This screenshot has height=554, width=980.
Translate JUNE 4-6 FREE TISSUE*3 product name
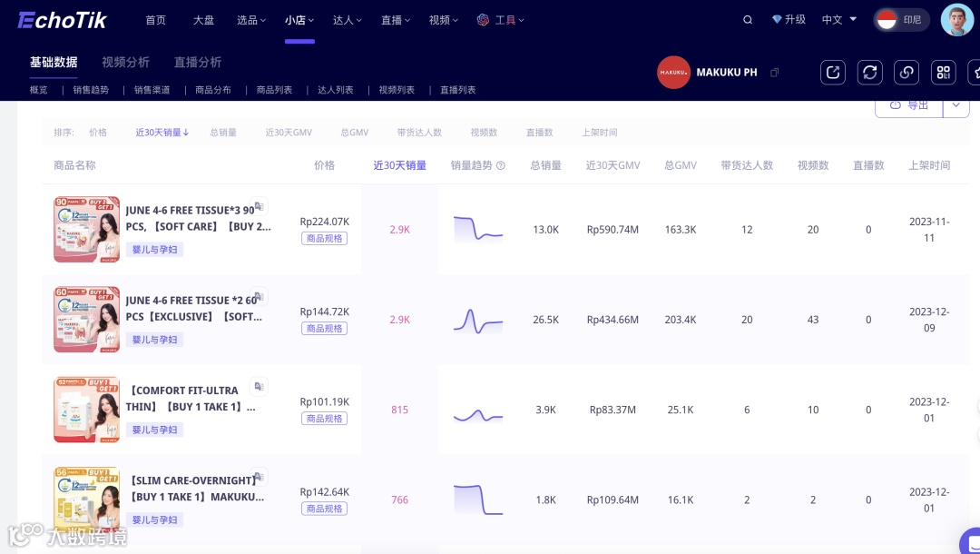coord(259,206)
